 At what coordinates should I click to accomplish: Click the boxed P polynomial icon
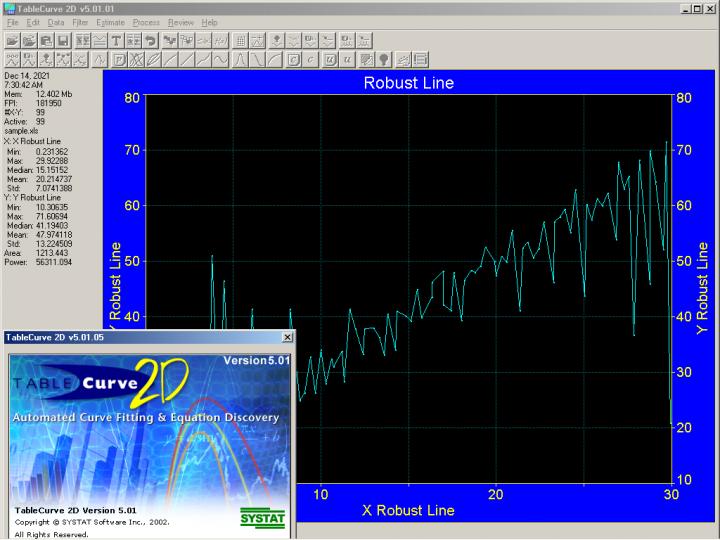pyautogui.click(x=119, y=60)
